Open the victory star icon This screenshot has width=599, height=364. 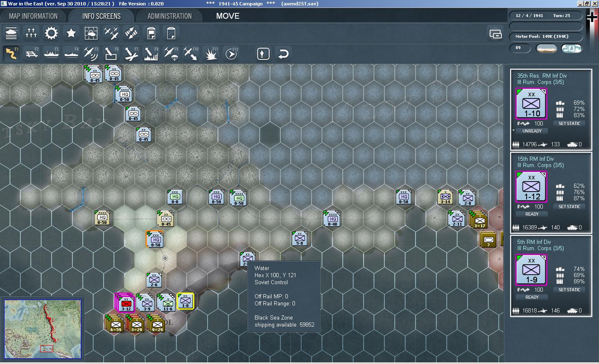coord(71,33)
